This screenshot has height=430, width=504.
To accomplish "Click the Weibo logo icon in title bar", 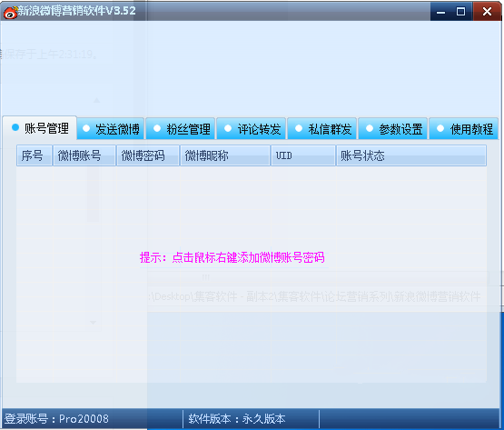I will pyautogui.click(x=10, y=12).
